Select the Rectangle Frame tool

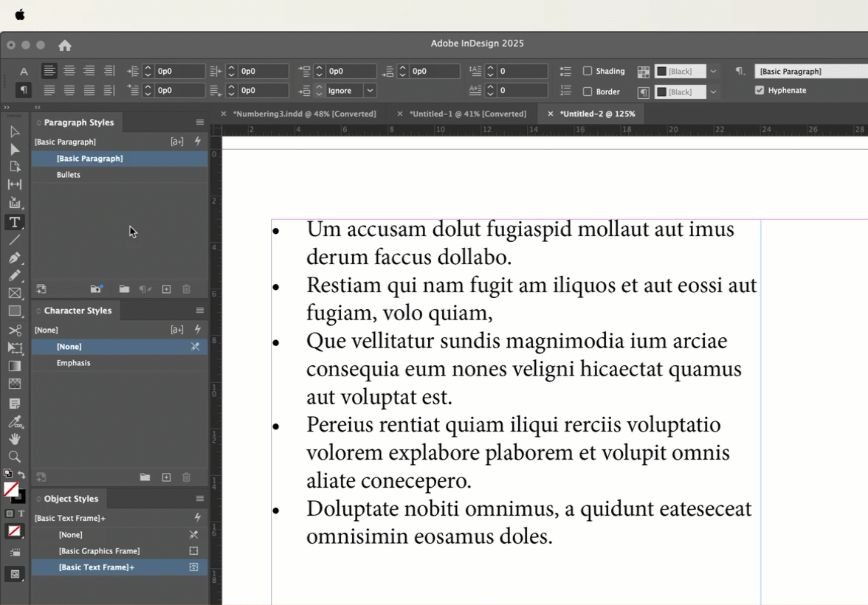pyautogui.click(x=15, y=294)
